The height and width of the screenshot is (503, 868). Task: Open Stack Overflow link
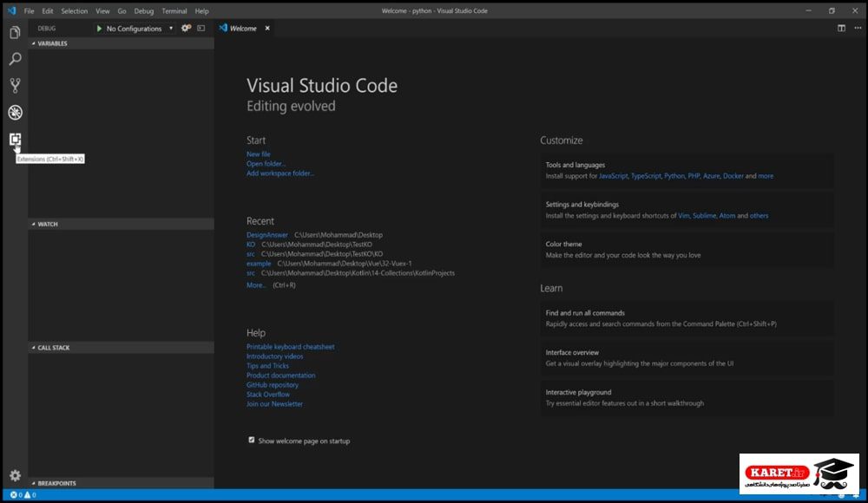coord(268,395)
